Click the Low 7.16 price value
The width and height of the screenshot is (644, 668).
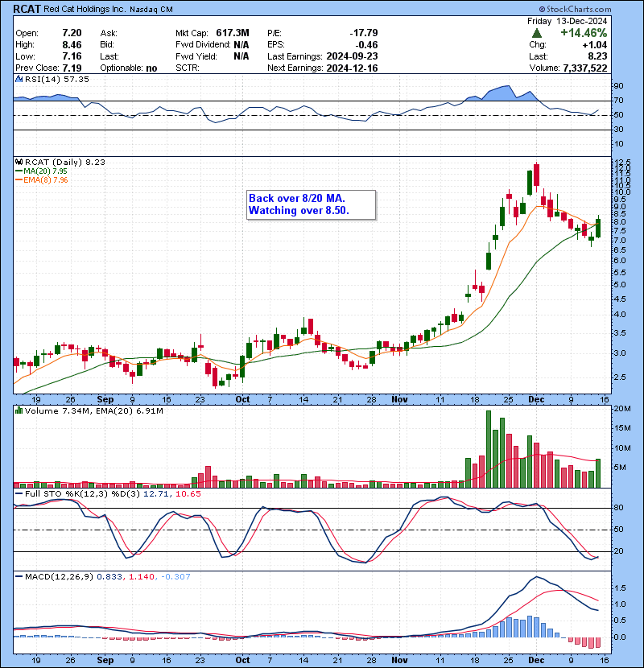pyautogui.click(x=72, y=56)
